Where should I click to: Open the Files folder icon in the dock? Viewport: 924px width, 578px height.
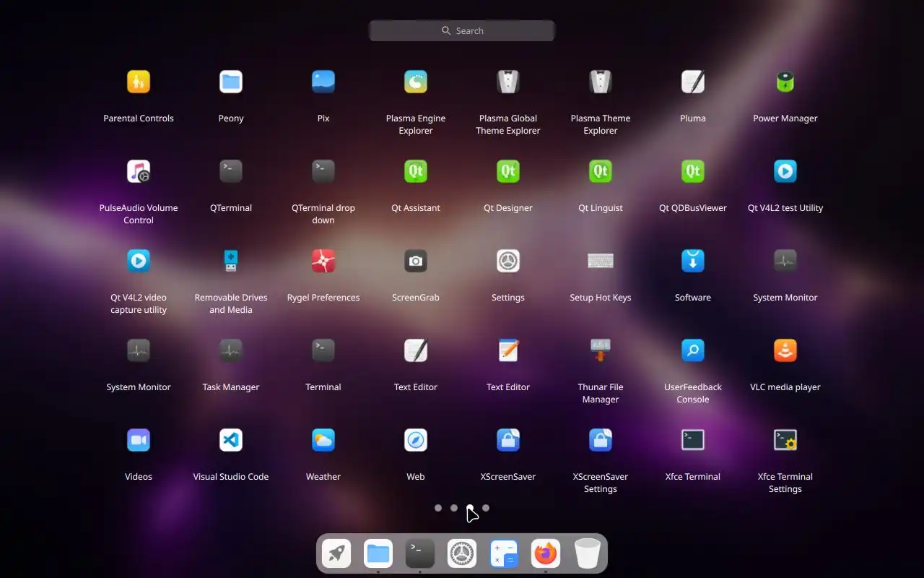coord(378,554)
